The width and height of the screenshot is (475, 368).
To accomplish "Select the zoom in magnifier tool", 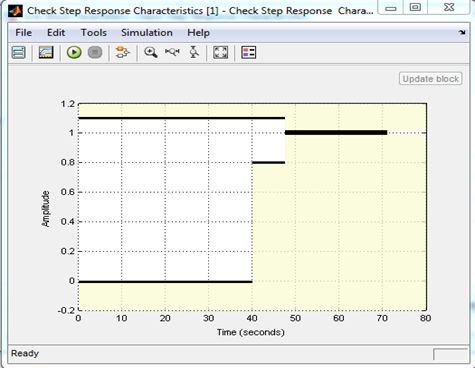I will coord(151,52).
